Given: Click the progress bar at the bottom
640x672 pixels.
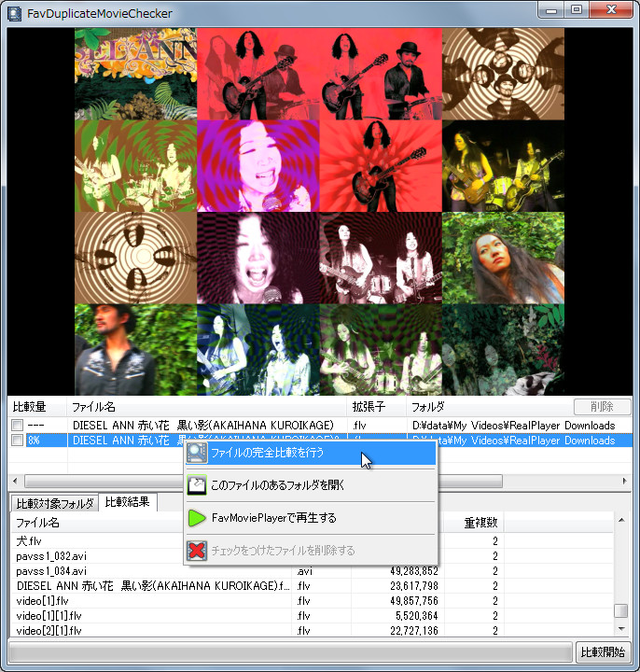Looking at the screenshot, I should tap(290, 652).
